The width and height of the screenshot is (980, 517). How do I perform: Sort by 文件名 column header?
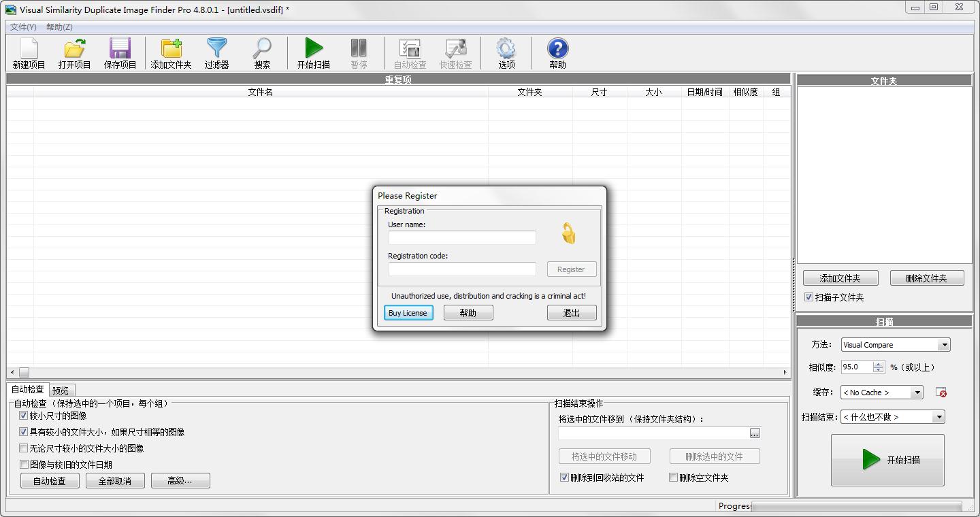pos(261,92)
